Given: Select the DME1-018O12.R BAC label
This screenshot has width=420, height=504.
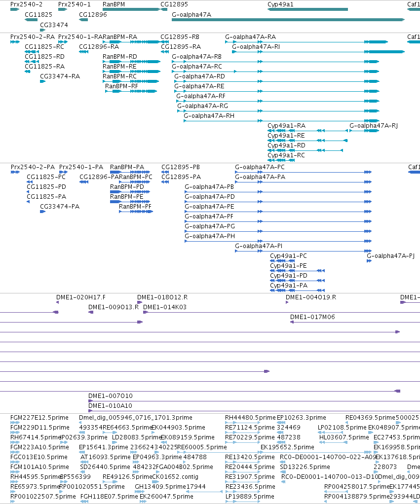Looking at the screenshot, I should (x=162, y=297).
